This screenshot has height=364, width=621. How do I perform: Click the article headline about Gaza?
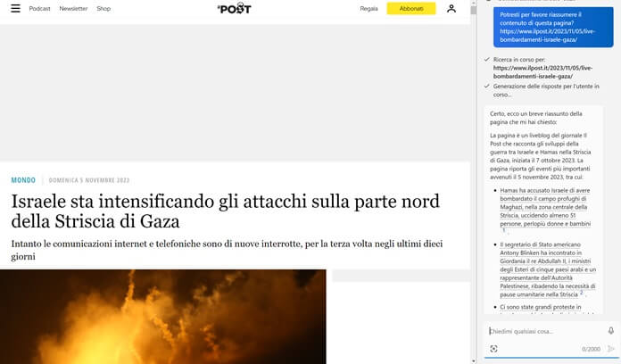[226, 211]
